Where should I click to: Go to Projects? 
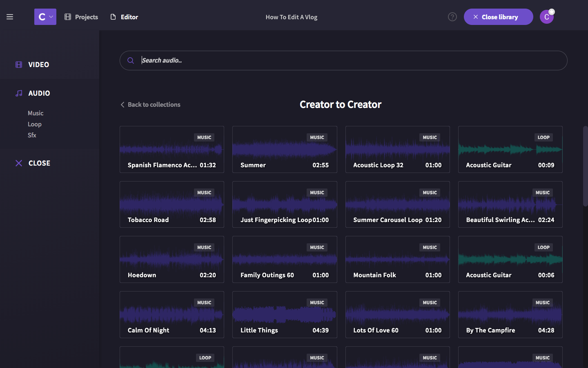click(x=81, y=17)
